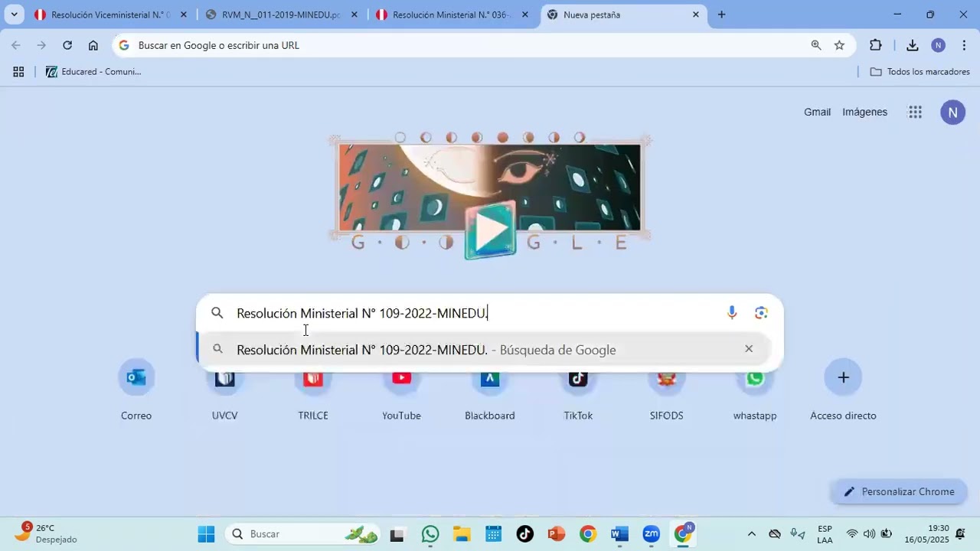Open the Chrome profile N in toolbar
The image size is (980, 551).
939,45
